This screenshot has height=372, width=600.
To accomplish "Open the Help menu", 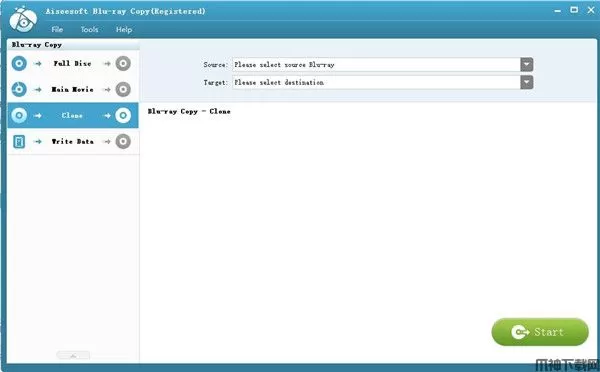I will (x=124, y=29).
